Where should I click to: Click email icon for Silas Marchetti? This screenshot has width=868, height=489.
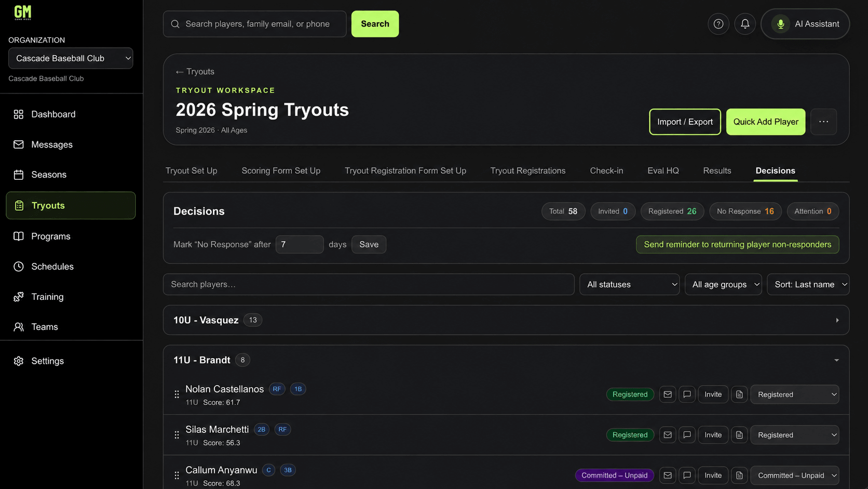point(668,435)
